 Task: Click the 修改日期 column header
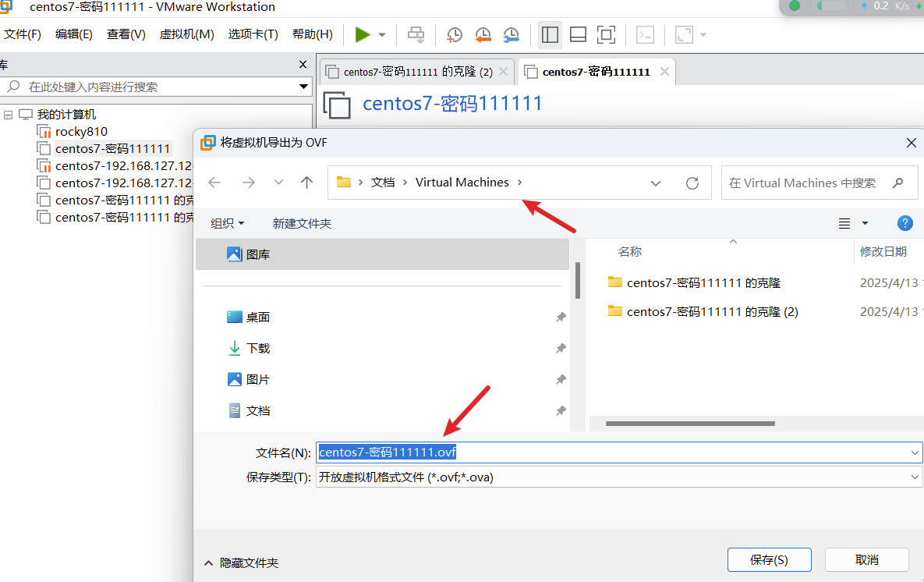click(x=883, y=252)
